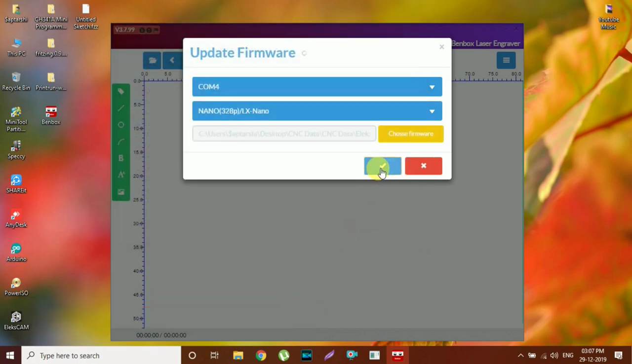Confirm firmware update with green checkmark button
Image resolution: width=632 pixels, height=364 pixels.
coord(382,166)
